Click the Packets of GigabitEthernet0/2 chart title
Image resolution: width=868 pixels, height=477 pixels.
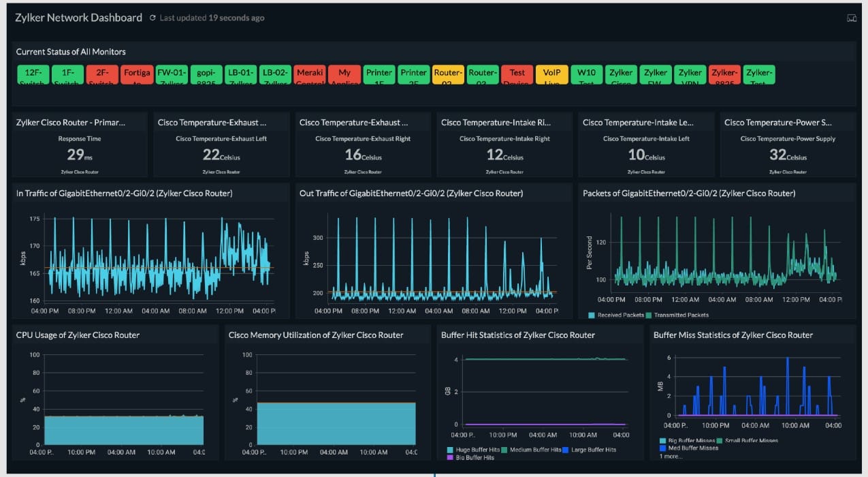tap(689, 194)
